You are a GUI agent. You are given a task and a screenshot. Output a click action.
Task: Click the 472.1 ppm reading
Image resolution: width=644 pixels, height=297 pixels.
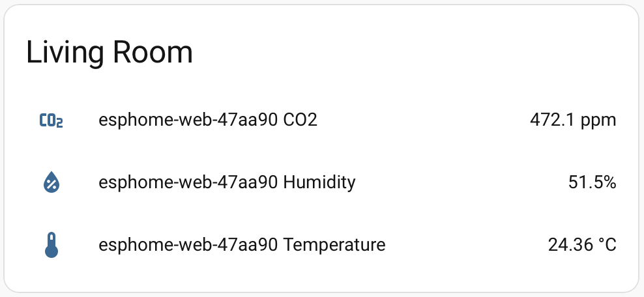pyautogui.click(x=573, y=120)
